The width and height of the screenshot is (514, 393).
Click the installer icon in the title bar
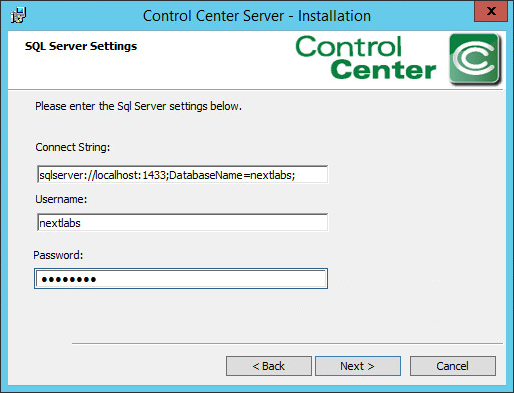pos(18,15)
